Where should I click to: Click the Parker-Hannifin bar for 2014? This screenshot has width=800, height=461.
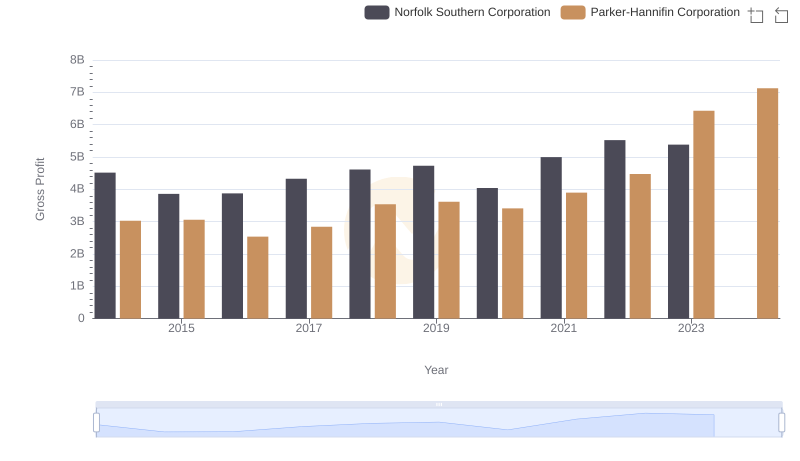click(x=131, y=270)
